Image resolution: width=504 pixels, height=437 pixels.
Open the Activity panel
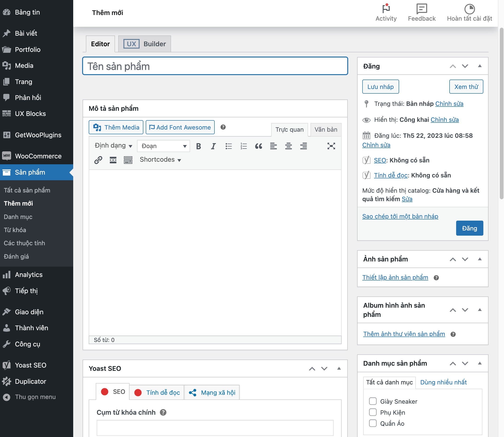click(x=386, y=13)
